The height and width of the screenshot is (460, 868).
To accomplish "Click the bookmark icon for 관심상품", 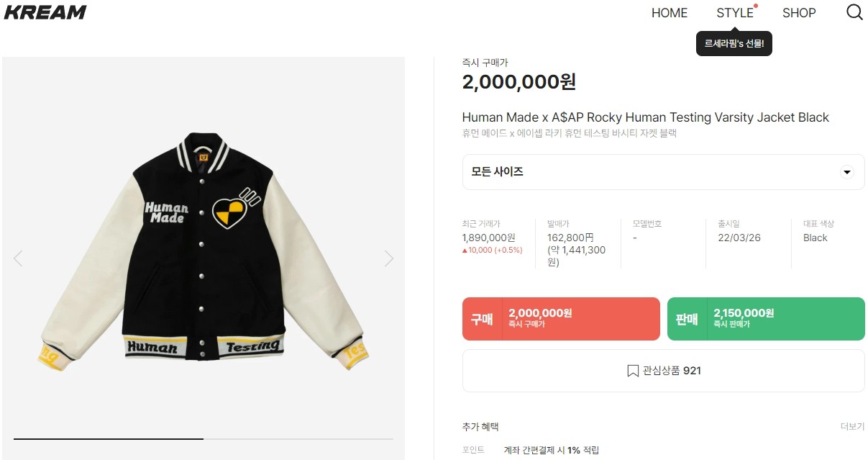I will pos(633,371).
